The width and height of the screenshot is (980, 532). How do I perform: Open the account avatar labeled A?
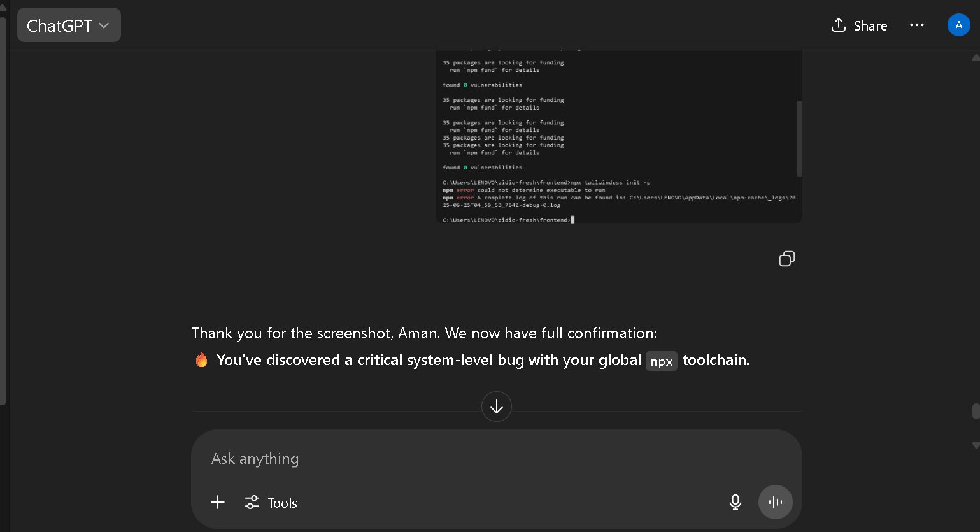[958, 25]
